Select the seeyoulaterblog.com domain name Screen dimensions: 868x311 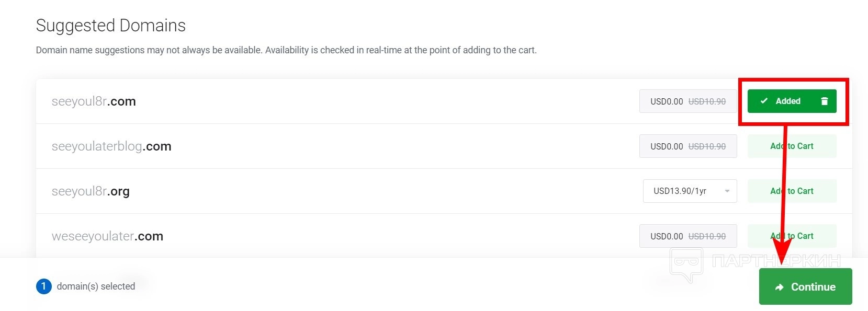click(111, 146)
